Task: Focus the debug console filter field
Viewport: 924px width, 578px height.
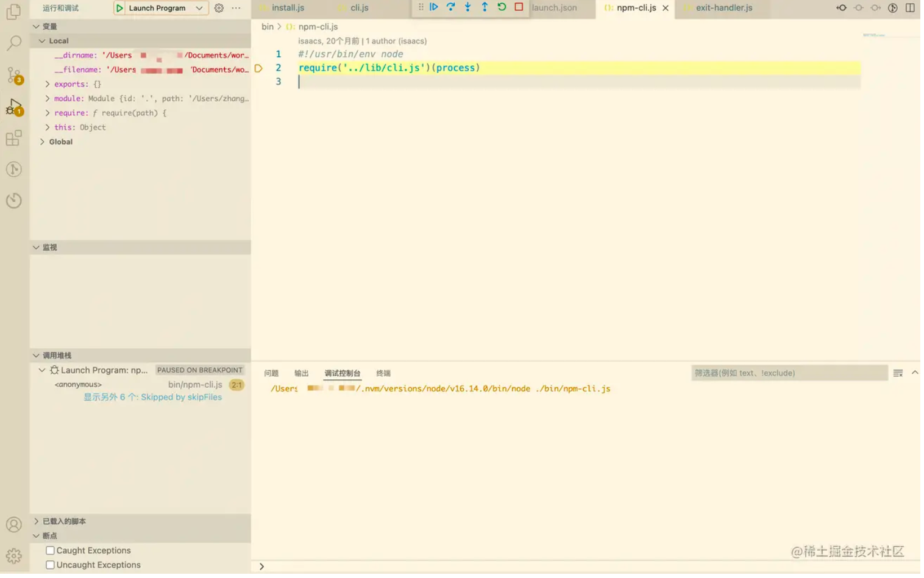Action: pos(789,373)
